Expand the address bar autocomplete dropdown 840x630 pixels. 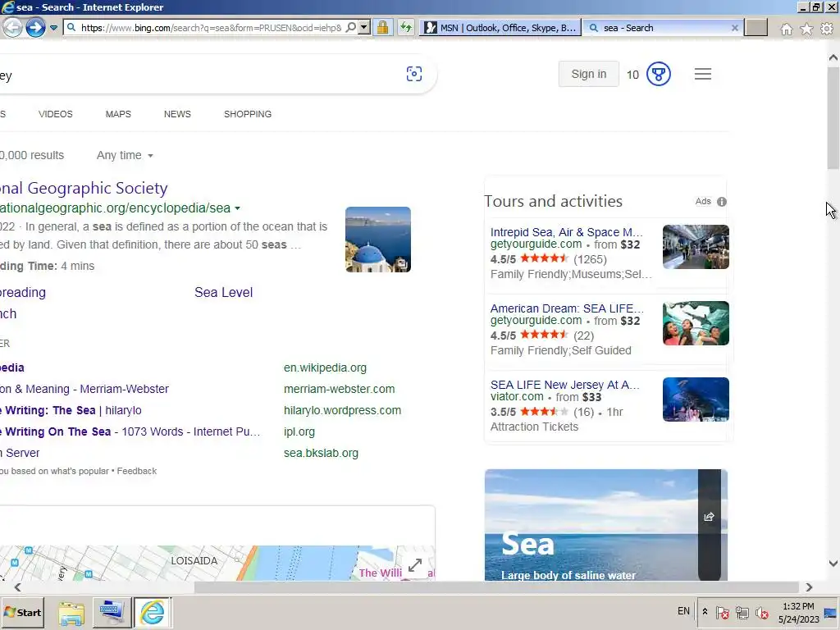[x=364, y=27]
